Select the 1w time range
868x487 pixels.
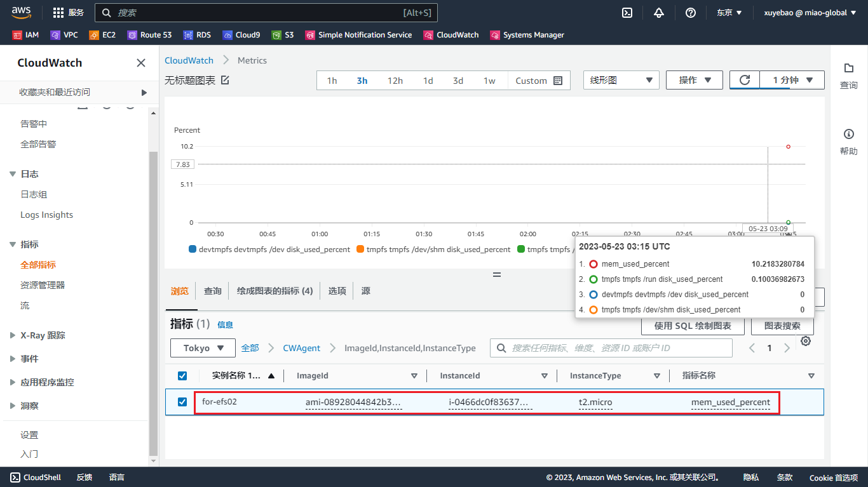[x=489, y=81]
